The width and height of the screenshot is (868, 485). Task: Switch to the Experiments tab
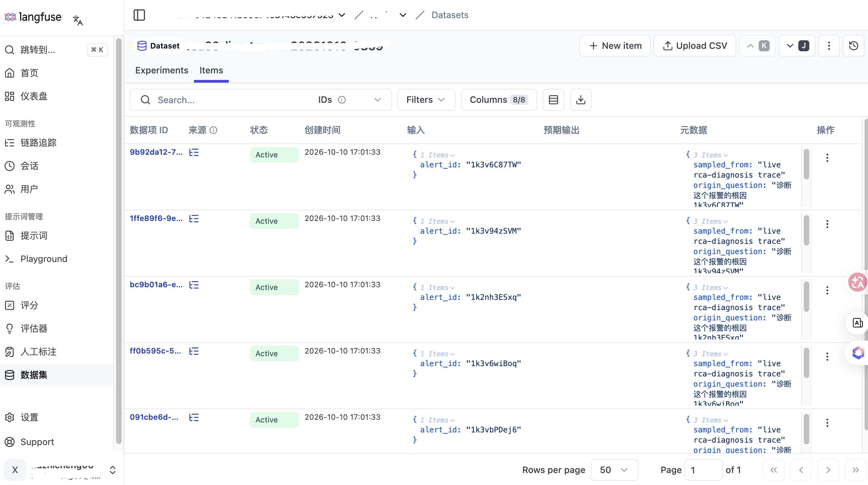coord(162,70)
